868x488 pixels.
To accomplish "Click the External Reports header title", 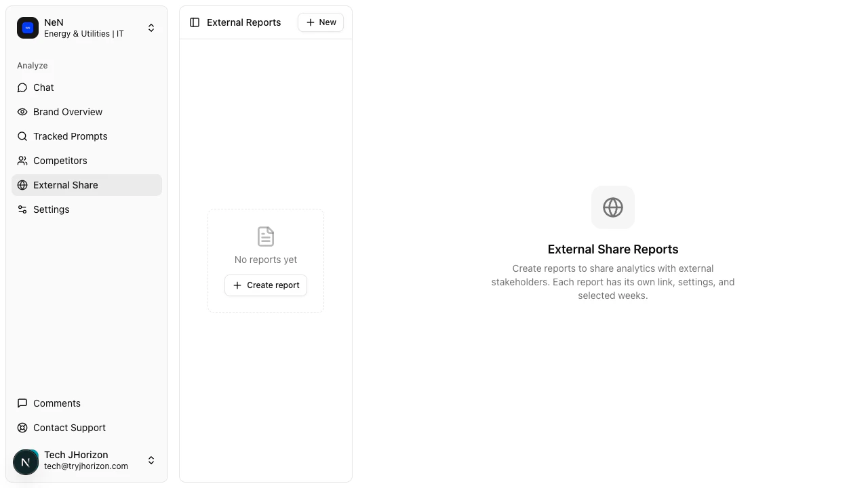I will [243, 22].
